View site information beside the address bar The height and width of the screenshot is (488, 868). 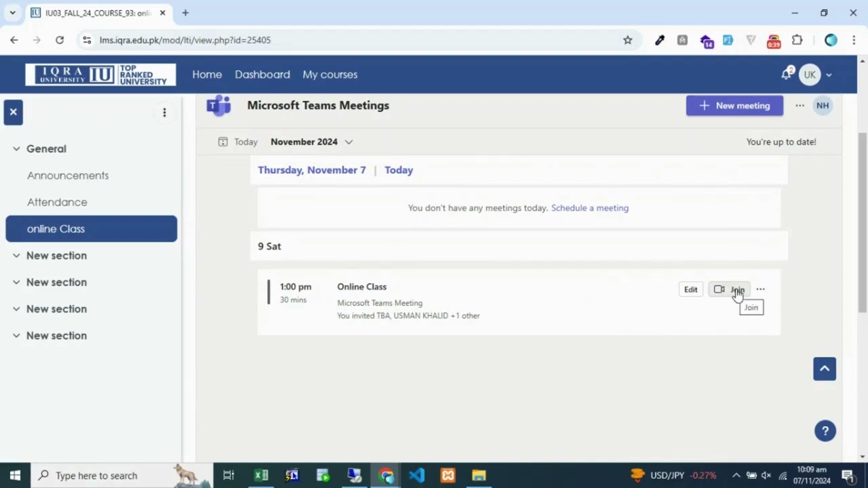(x=87, y=40)
